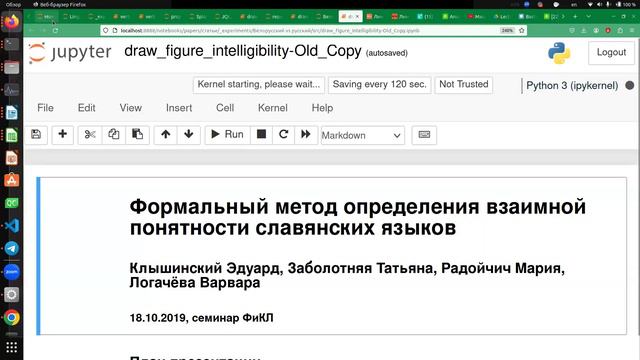Interrupt the kernel with stop icon
640x360 pixels.
point(261,134)
